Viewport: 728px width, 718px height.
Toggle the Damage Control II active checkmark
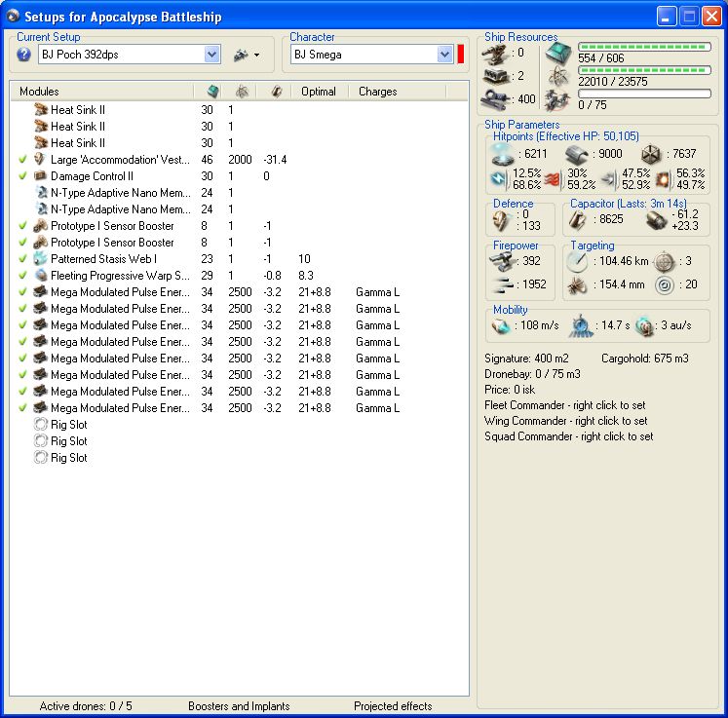(22, 176)
